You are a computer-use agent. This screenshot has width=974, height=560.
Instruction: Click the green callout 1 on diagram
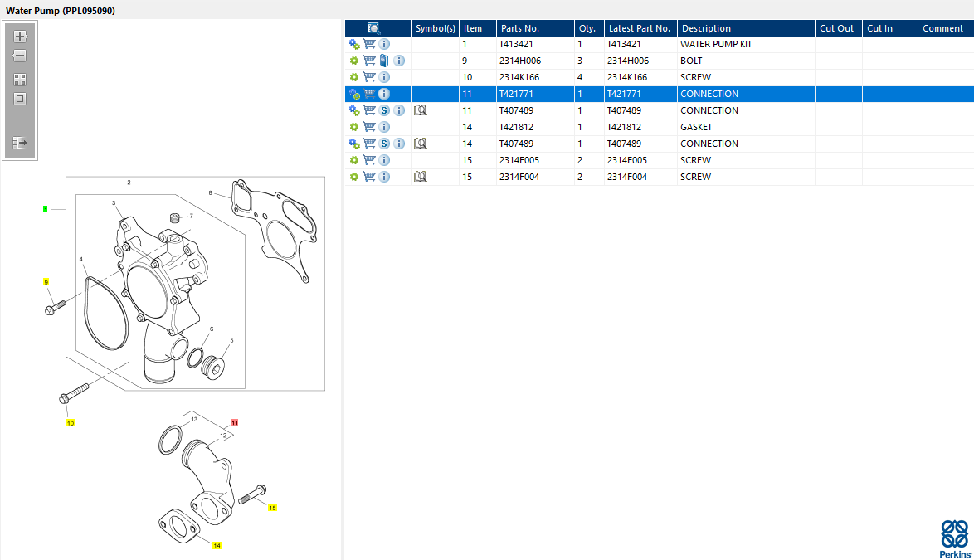(46, 209)
